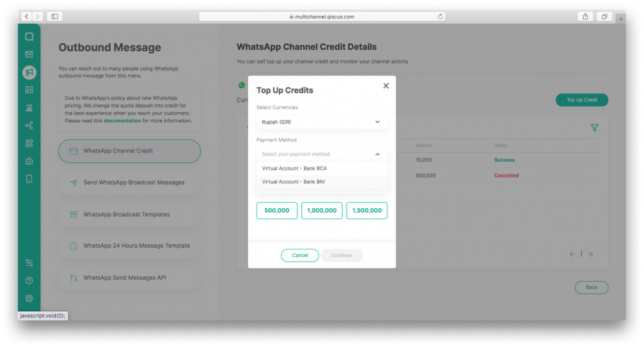Open Send WhatsApp Broadcast Messages
This screenshot has width=644, height=347.
(x=130, y=183)
